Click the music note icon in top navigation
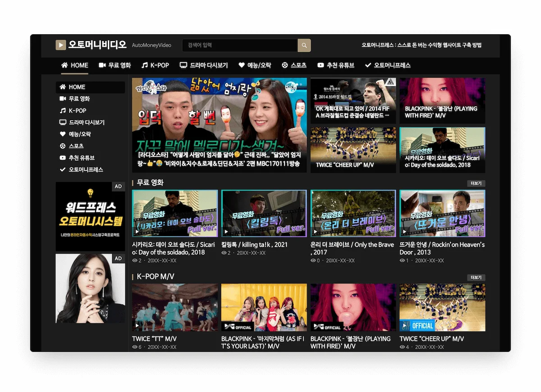541x392 pixels. coord(144,65)
